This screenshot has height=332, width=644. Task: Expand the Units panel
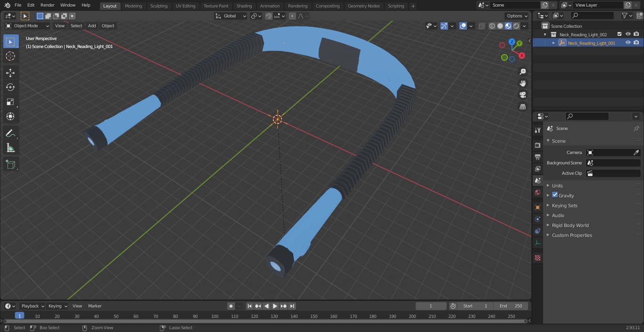(x=557, y=186)
